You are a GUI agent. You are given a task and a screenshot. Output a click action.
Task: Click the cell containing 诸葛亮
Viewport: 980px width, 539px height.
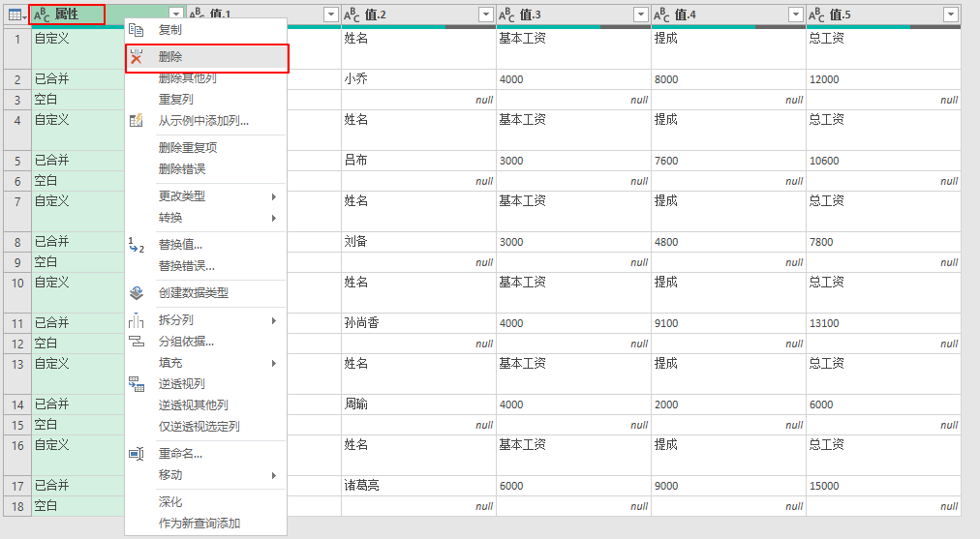[x=418, y=485]
